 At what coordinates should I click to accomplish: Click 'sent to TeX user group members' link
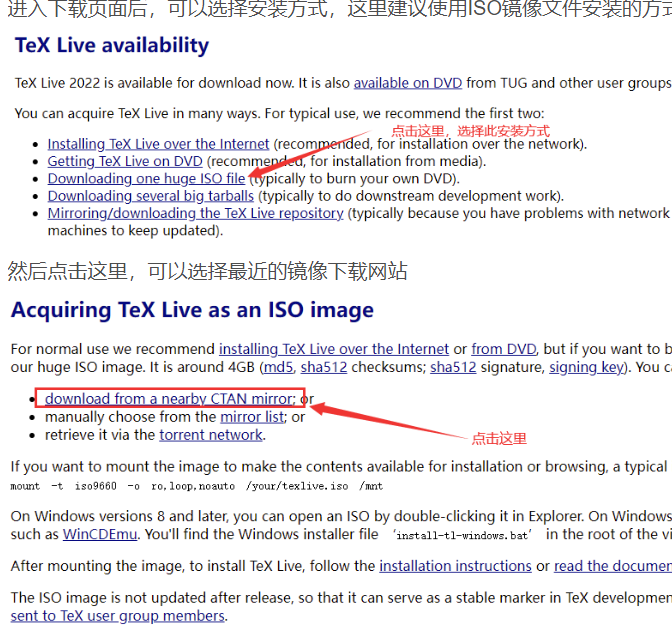[x=117, y=616]
